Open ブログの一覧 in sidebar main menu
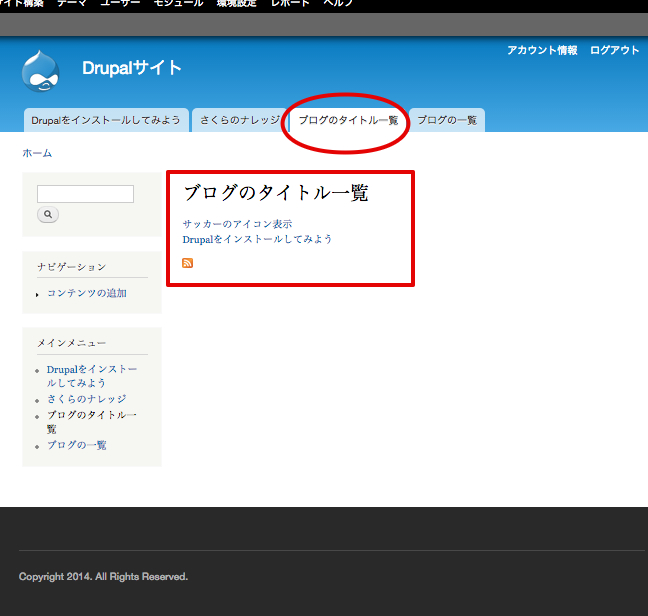The width and height of the screenshot is (648, 616). (x=77, y=445)
